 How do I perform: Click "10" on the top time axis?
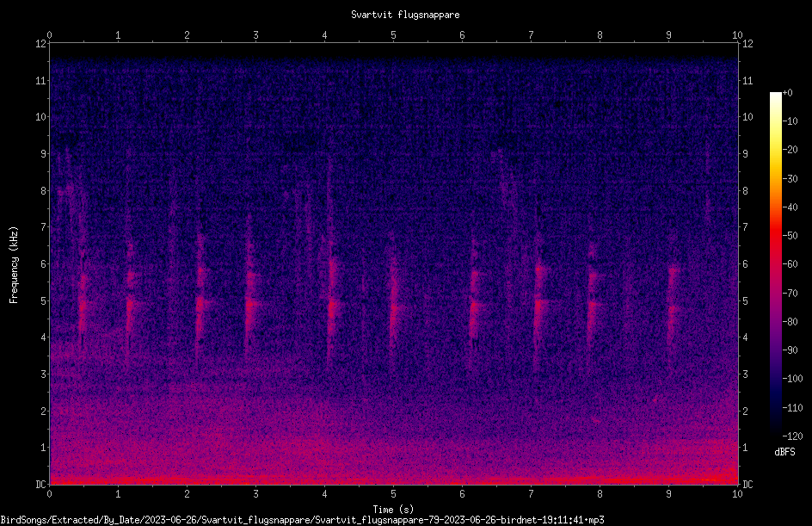737,35
